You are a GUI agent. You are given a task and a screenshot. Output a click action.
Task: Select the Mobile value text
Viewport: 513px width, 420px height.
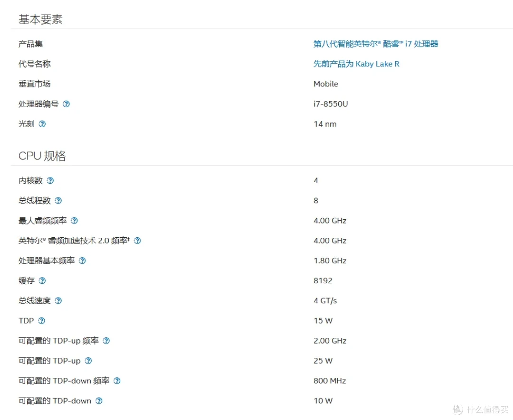coord(325,84)
